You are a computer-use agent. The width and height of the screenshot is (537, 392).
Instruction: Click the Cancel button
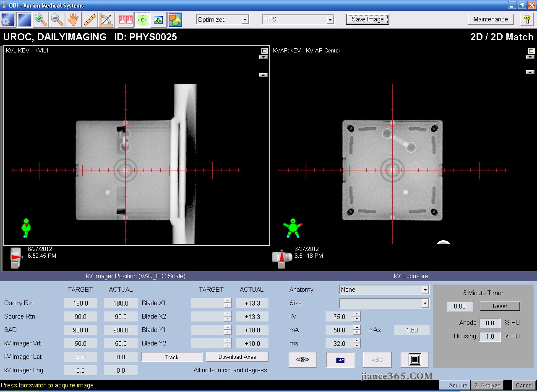524,385
